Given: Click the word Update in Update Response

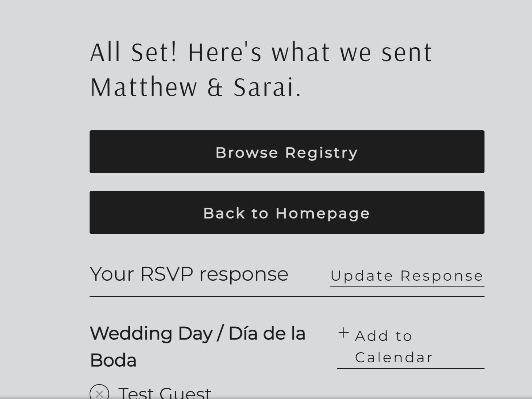Looking at the screenshot, I should pyautogui.click(x=362, y=276).
